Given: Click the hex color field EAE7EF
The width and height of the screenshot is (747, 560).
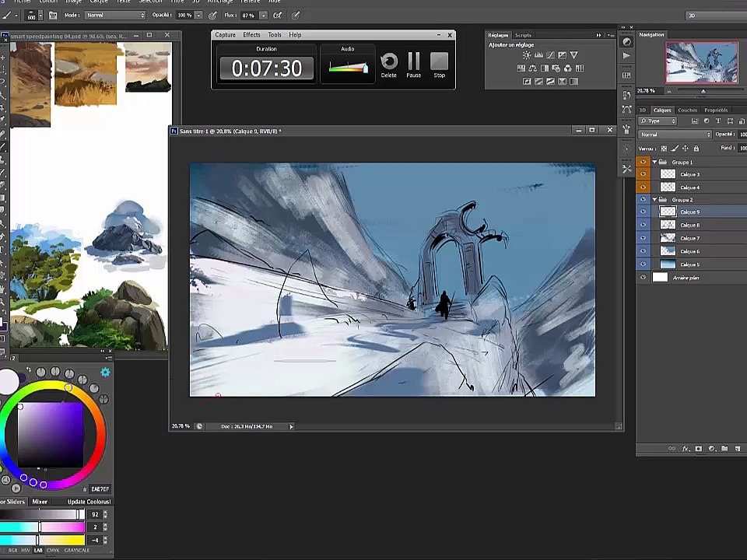Looking at the screenshot, I should click(100, 489).
